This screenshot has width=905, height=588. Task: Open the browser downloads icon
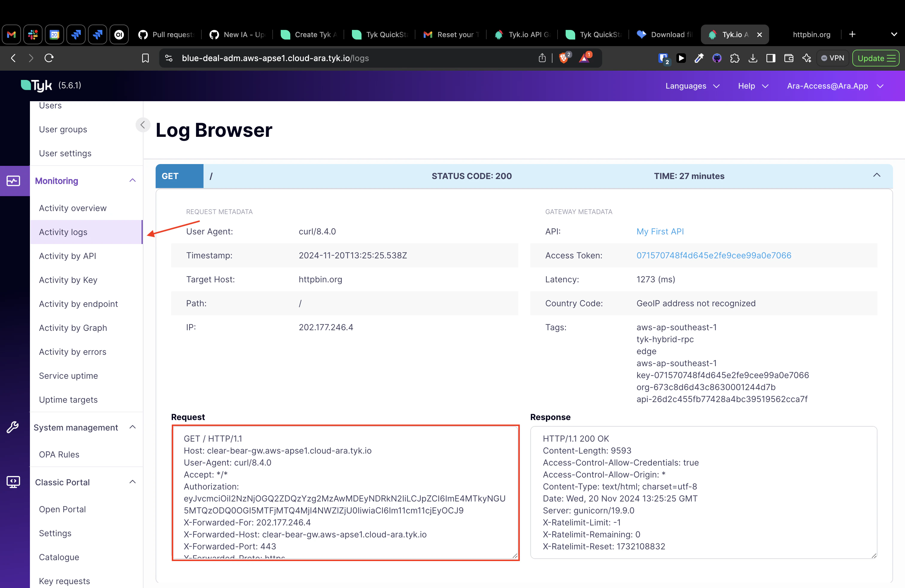point(753,58)
